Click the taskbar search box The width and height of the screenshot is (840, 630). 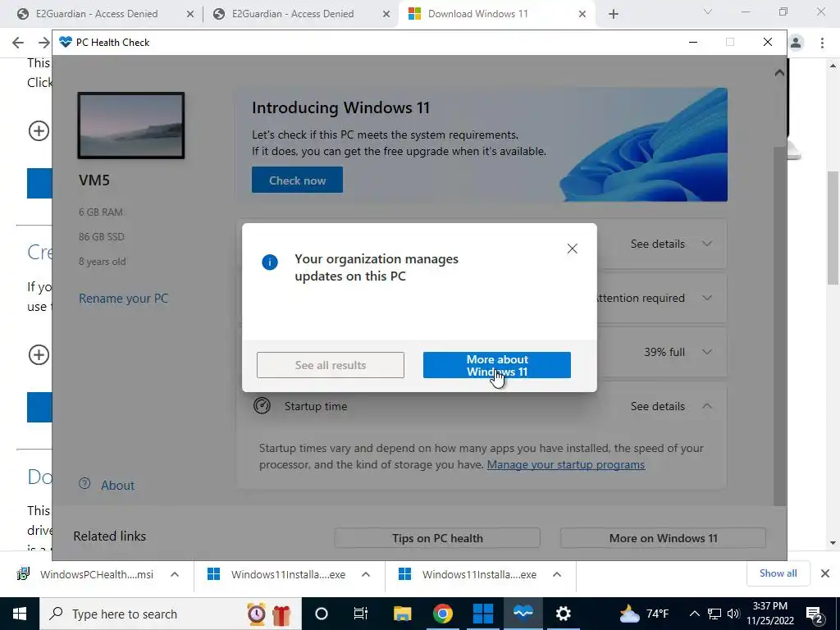click(171, 614)
